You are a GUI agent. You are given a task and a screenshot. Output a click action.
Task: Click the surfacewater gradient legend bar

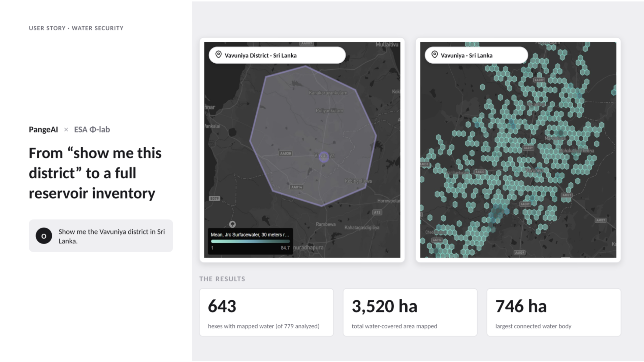click(x=250, y=241)
